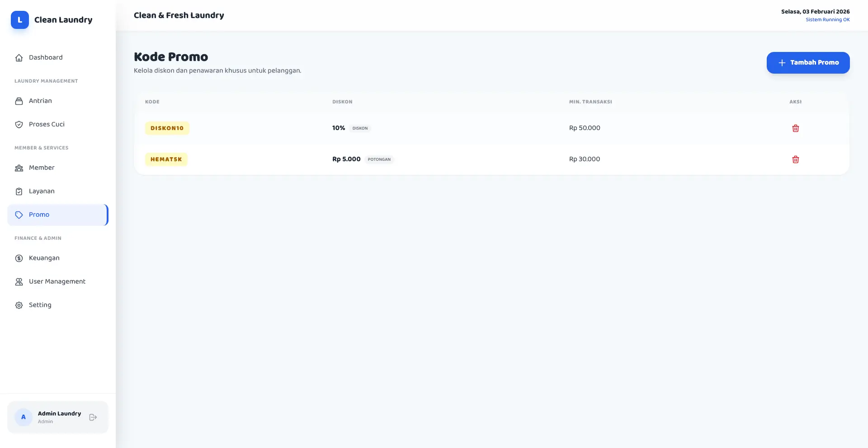The width and height of the screenshot is (868, 448).
Task: Click the Keuangan dollar icon
Action: point(19,258)
